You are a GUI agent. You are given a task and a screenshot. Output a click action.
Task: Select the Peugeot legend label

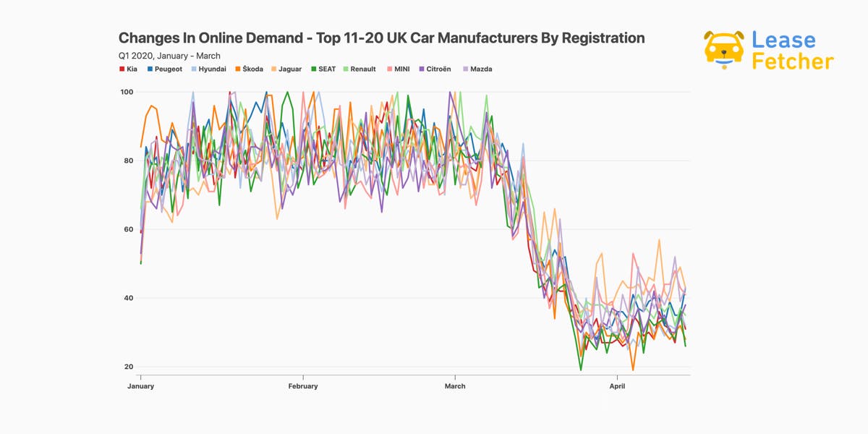[169, 69]
